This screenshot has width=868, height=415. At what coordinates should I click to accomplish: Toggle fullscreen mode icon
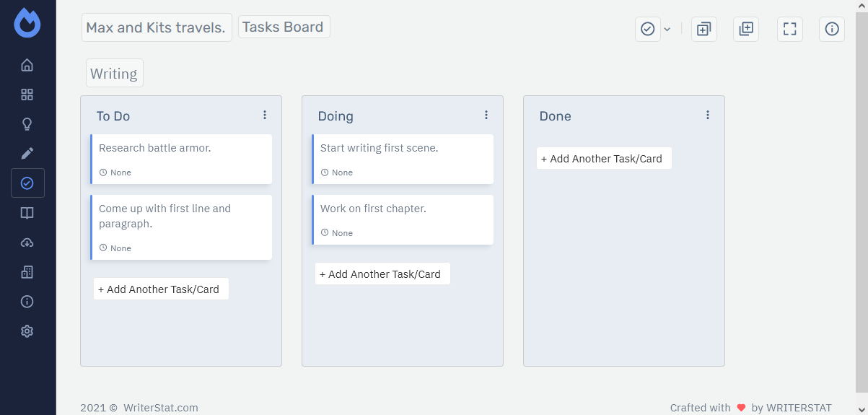click(790, 29)
